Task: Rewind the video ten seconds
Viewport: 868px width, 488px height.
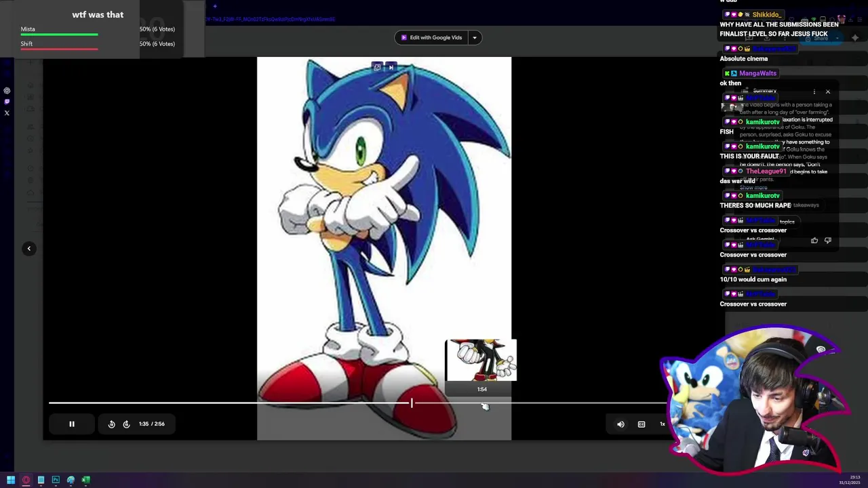Action: (112, 424)
